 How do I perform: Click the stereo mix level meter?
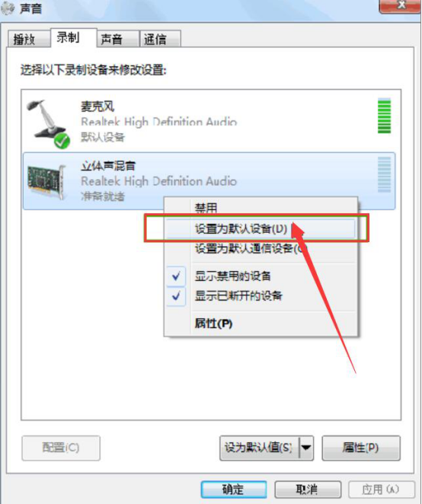(384, 174)
